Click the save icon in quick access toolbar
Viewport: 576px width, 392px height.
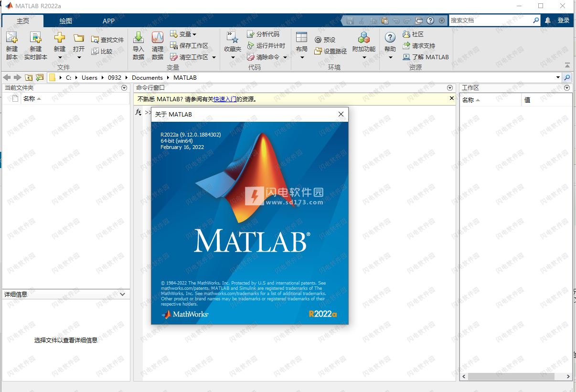pos(350,21)
